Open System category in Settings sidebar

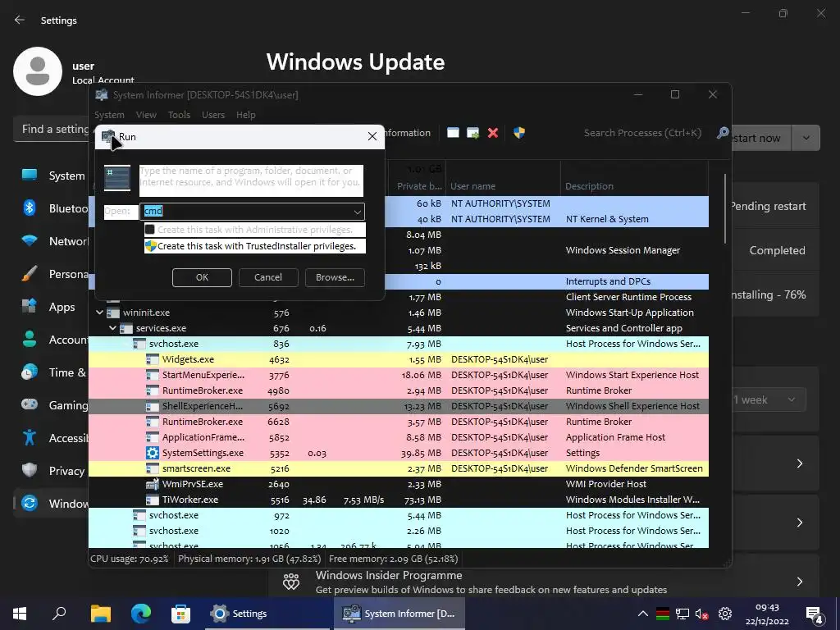pyautogui.click(x=52, y=176)
